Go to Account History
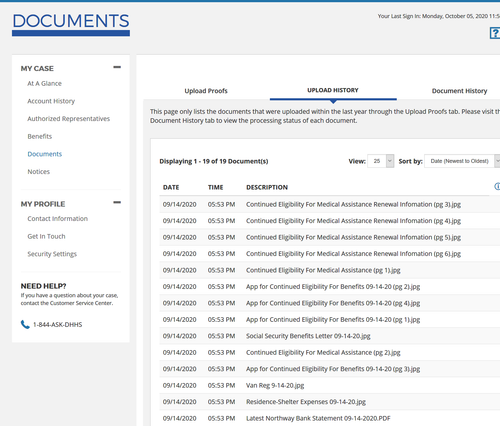This screenshot has width=500, height=426. (x=51, y=101)
